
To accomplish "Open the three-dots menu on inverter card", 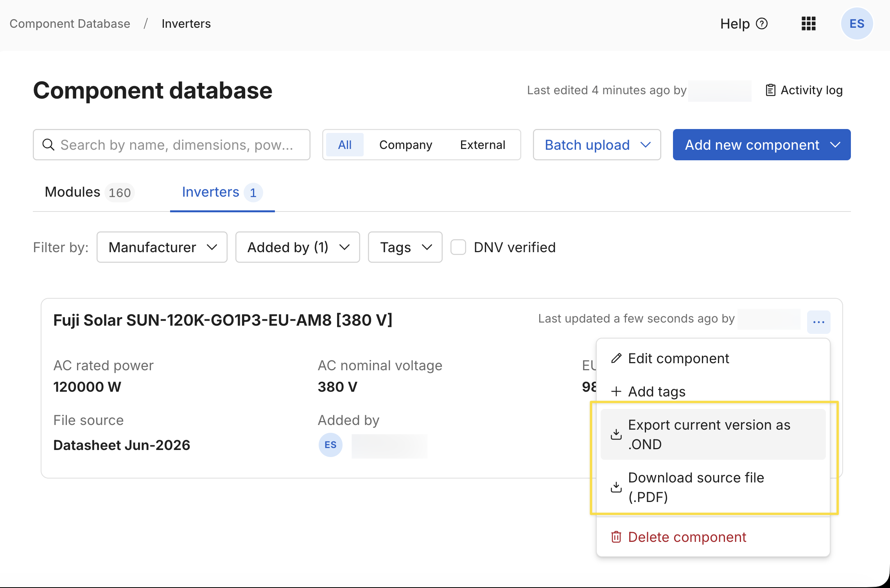I will coord(818,322).
